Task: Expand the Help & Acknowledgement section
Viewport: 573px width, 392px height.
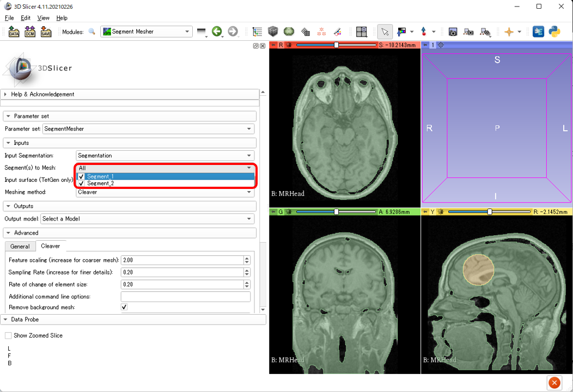Action: pyautogui.click(x=42, y=94)
